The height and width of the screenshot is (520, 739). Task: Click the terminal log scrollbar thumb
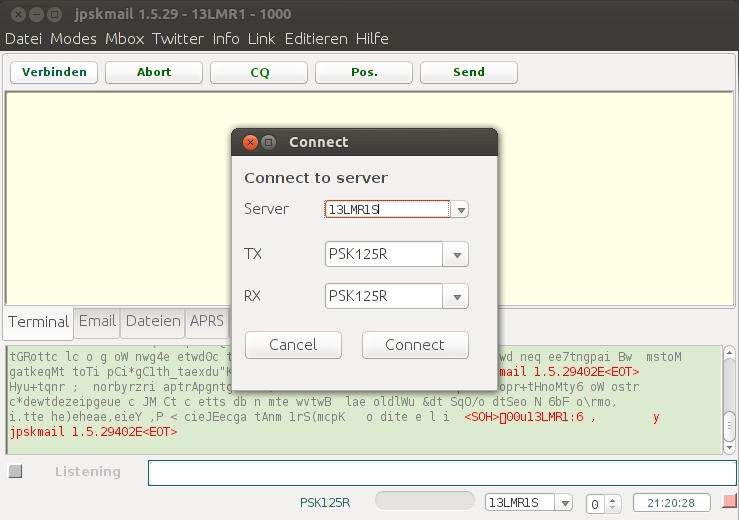[729, 425]
